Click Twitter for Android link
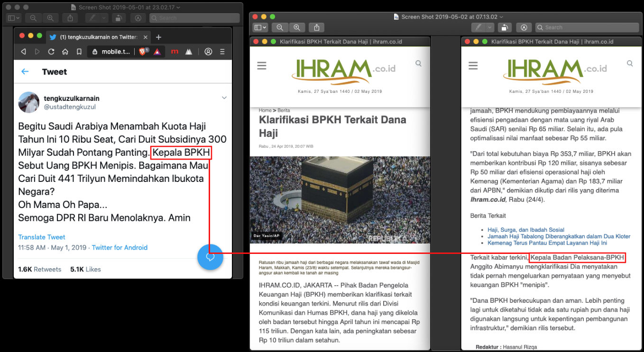Image resolution: width=644 pixels, height=352 pixels. pos(120,247)
